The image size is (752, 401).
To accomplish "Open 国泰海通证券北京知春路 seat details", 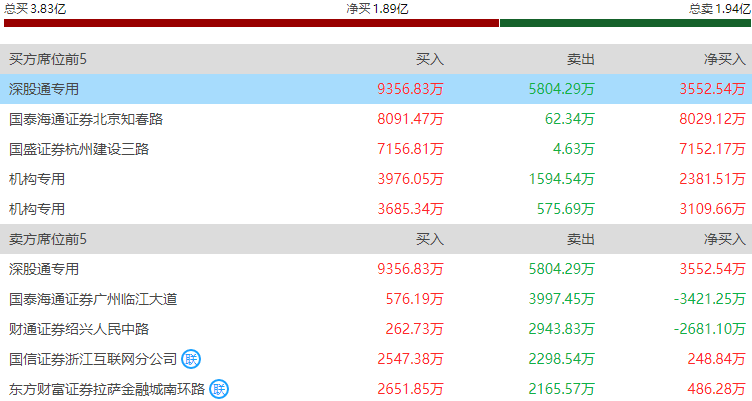I will tap(86, 119).
